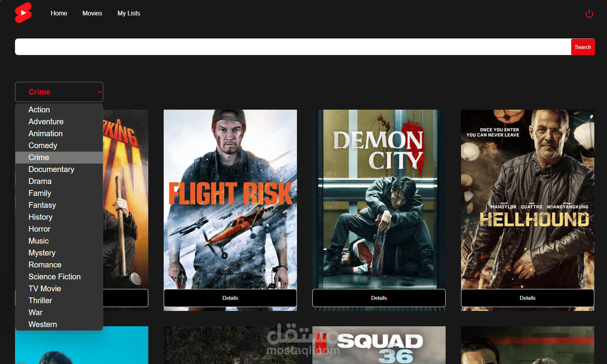Select the Western genre option
Image resolution: width=607 pixels, height=364 pixels.
click(x=59, y=324)
